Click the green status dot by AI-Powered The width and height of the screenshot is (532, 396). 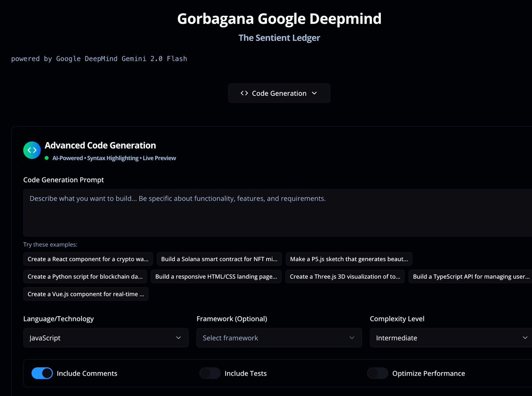(x=47, y=158)
